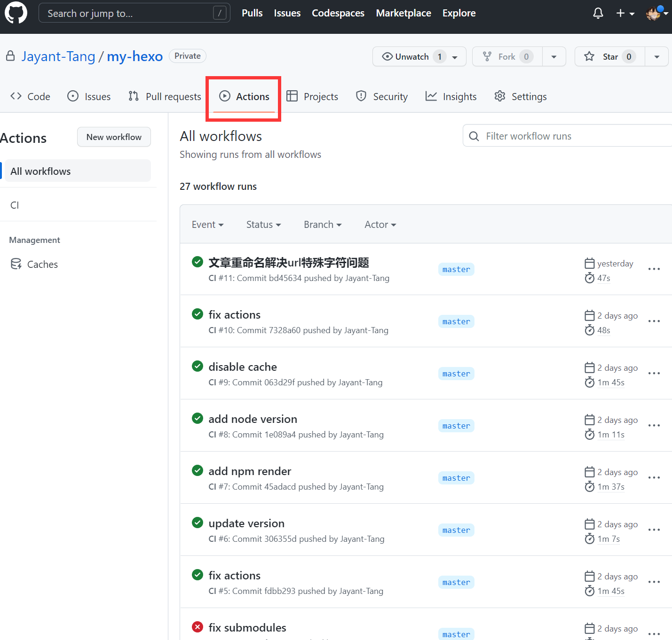The image size is (672, 640).
Task: Open the Status filter dropdown
Action: pyautogui.click(x=264, y=225)
